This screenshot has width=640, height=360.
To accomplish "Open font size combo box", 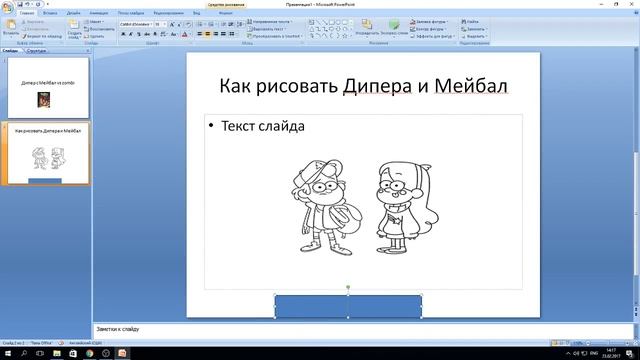I will pyautogui.click(x=160, y=24).
